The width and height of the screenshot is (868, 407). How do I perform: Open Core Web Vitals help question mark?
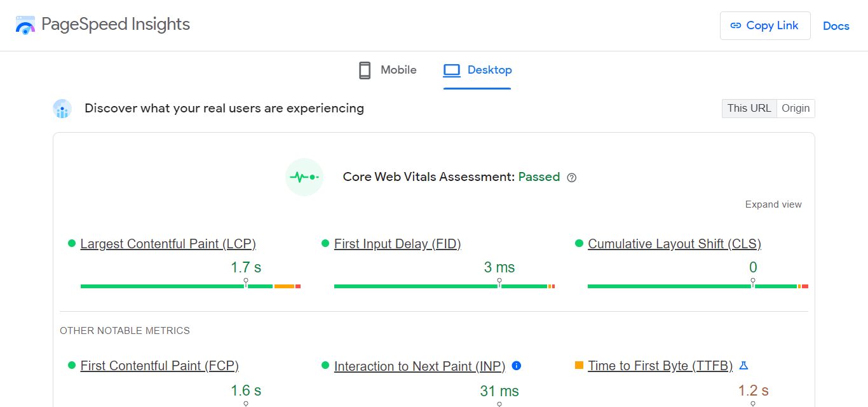[x=571, y=178]
